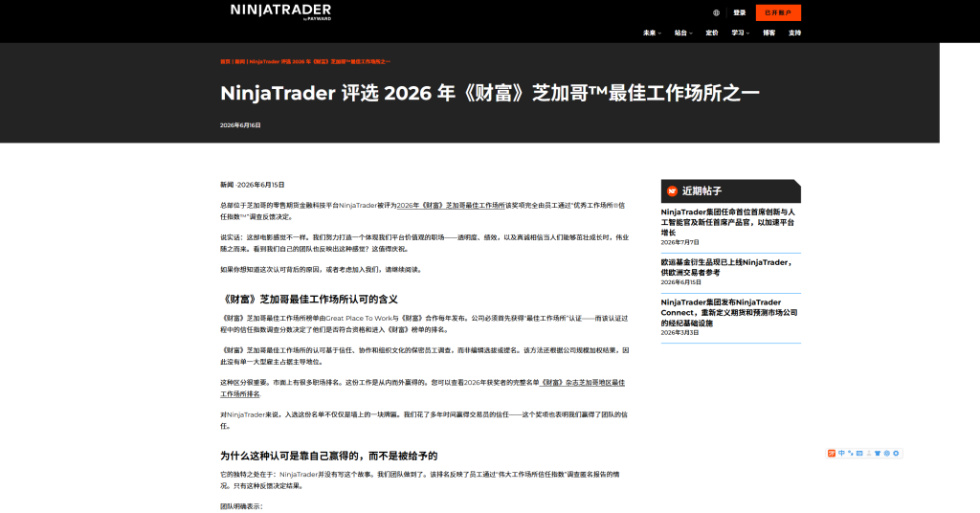980x513 pixels.
Task: Open post 欧洲基金衍生品现已上线NinjaTrader
Action: point(726,267)
